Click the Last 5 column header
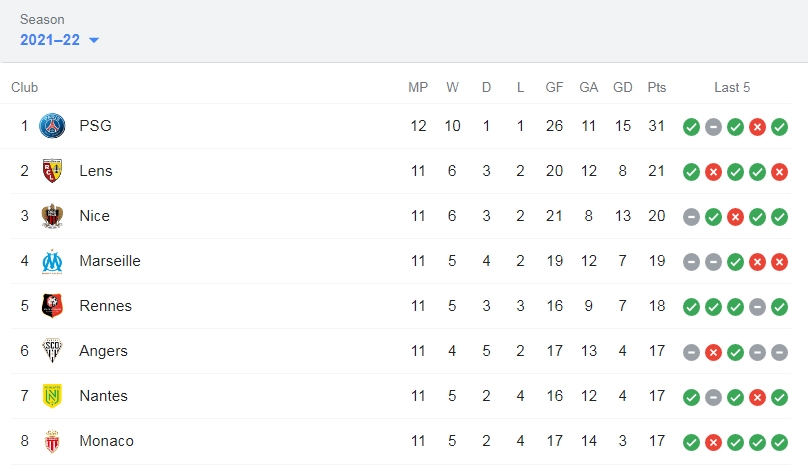This screenshot has width=808, height=468. click(732, 88)
